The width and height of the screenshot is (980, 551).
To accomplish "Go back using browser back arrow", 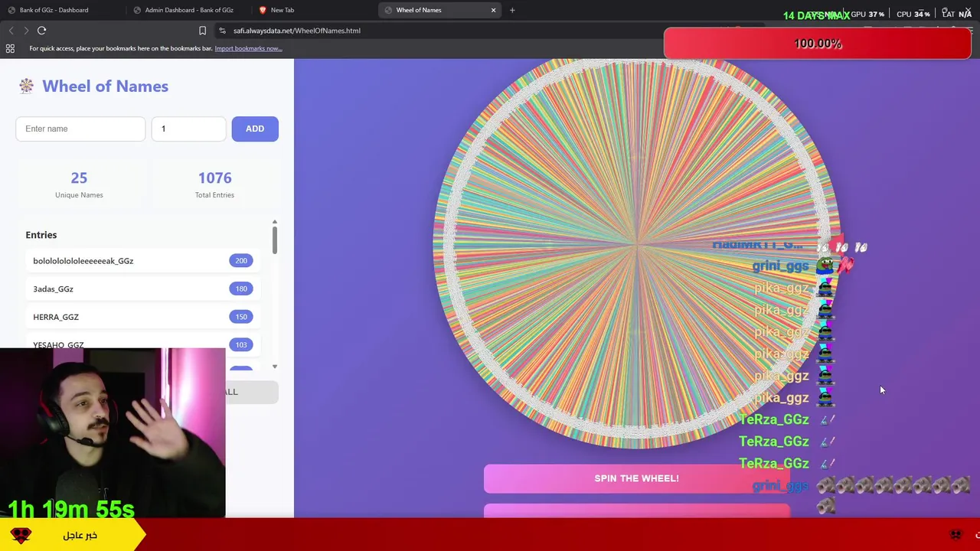I will coord(11,31).
